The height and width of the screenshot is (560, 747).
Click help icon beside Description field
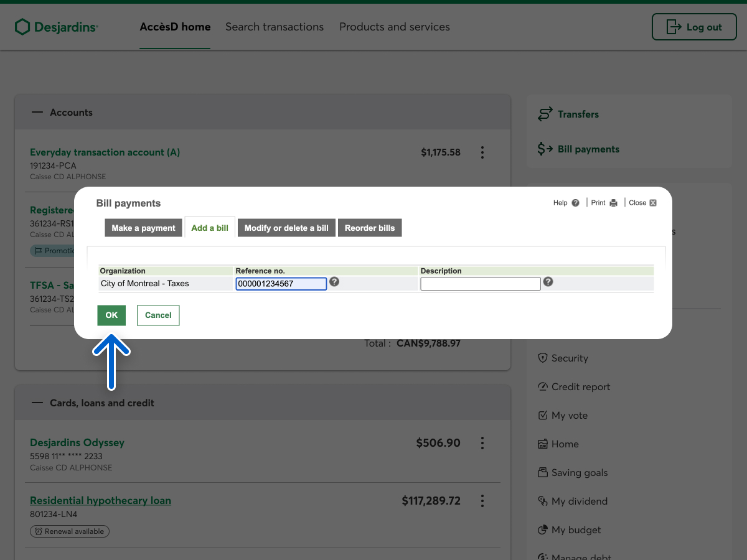pyautogui.click(x=548, y=282)
